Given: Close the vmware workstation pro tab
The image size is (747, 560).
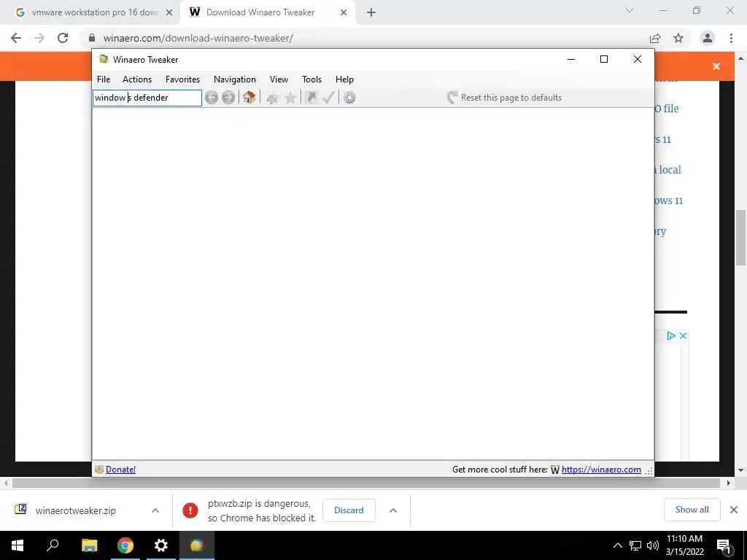Looking at the screenshot, I should 169,12.
